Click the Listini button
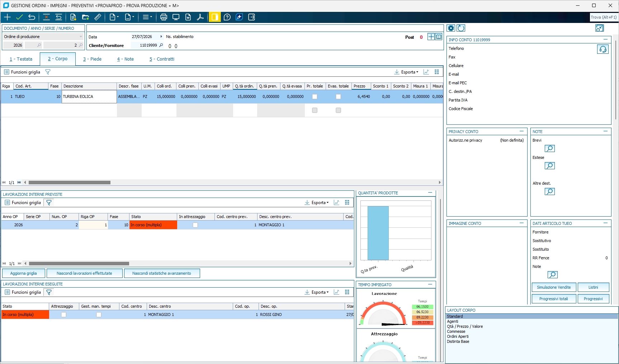 tap(593, 287)
